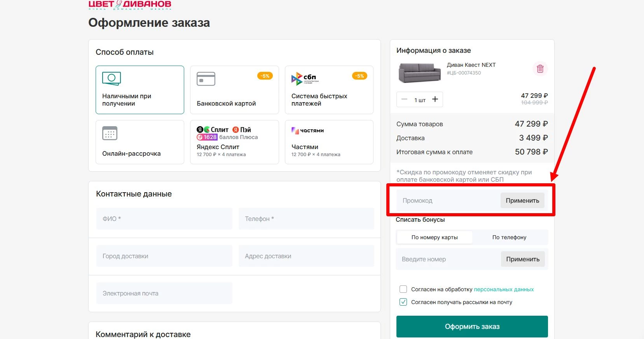Click the Итоговая сумма 50 798 ₽ value

point(531,152)
